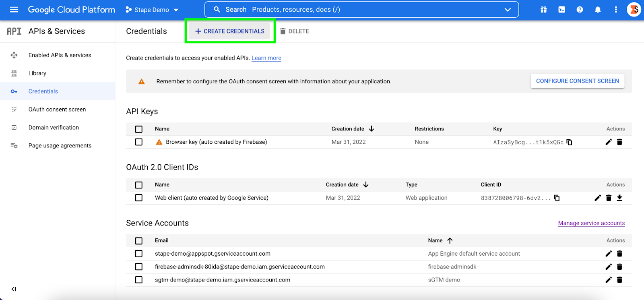Open Browser key (auto created by Firebase)

216,142
